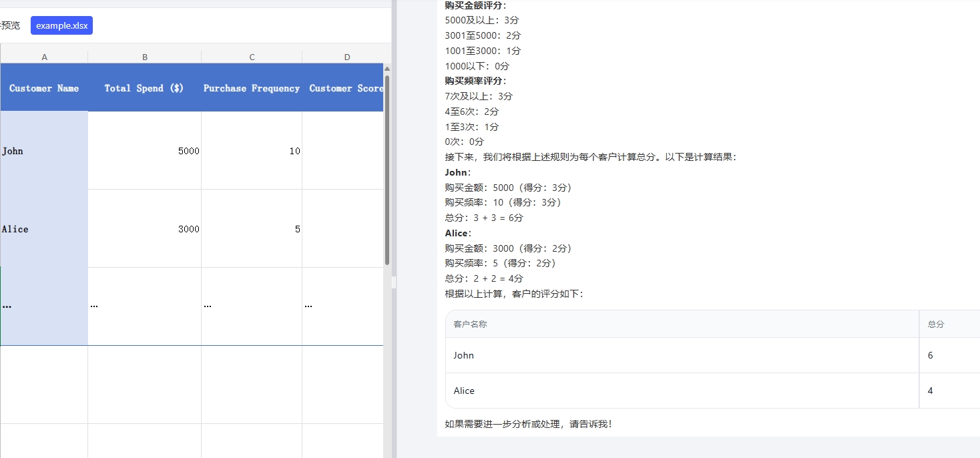Viewport: 980px width, 458px height.
Task: Click the Customer Score header cell
Action: (343, 87)
